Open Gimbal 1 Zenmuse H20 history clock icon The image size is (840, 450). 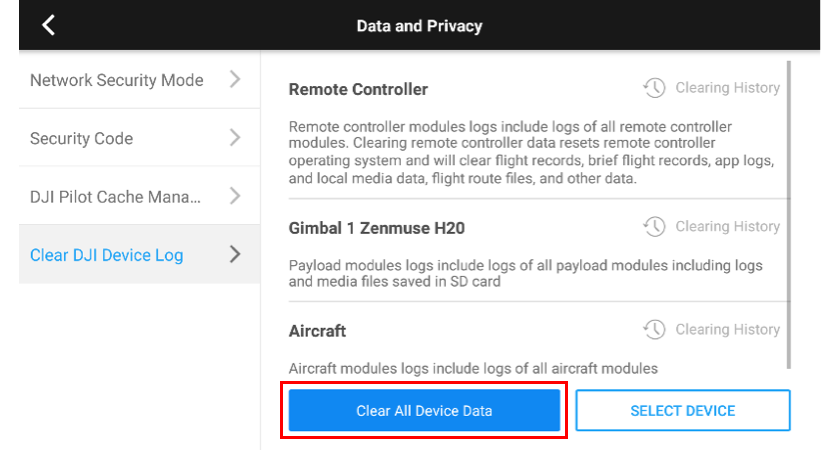[654, 227]
